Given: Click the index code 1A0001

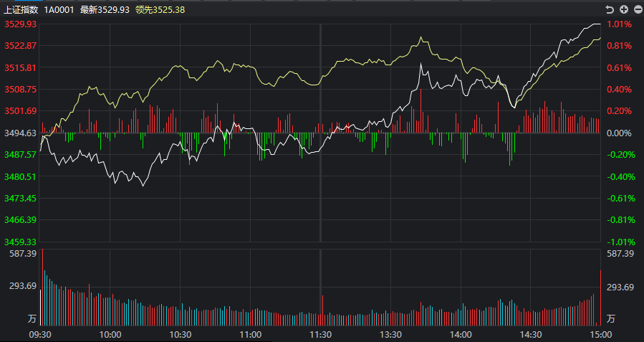Looking at the screenshot, I should click(59, 9).
